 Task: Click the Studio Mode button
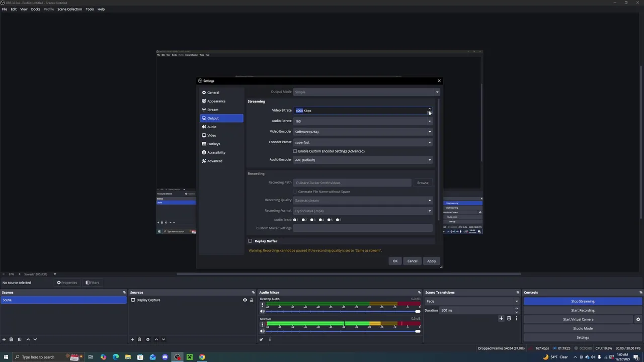pos(583,328)
